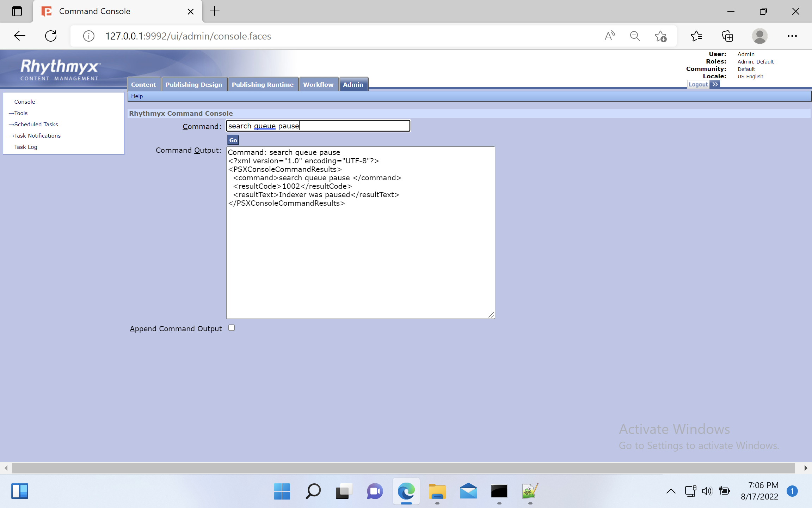This screenshot has height=508, width=812.
Task: Click the Rhythmyx Content Management logo
Action: (60, 69)
